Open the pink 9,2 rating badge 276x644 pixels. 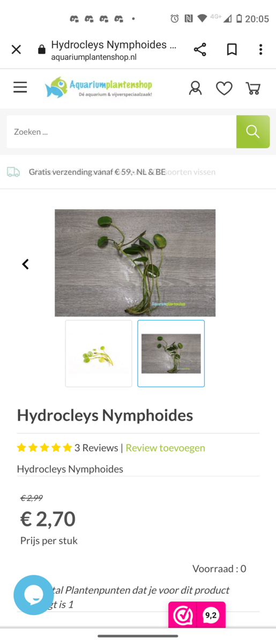click(x=197, y=615)
